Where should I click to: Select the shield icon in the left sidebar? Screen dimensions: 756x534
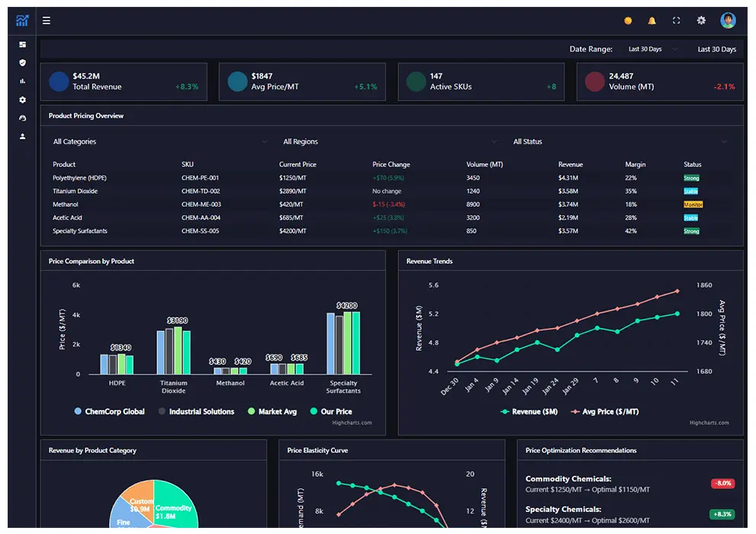pyautogui.click(x=21, y=63)
